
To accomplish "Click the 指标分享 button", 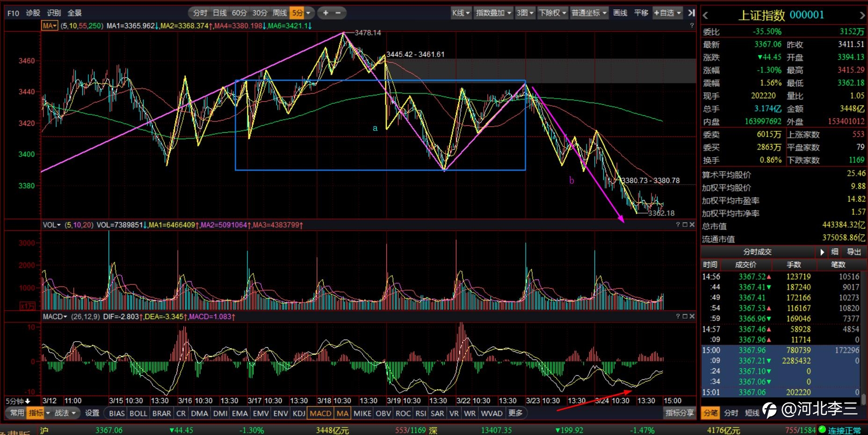I will tap(680, 413).
